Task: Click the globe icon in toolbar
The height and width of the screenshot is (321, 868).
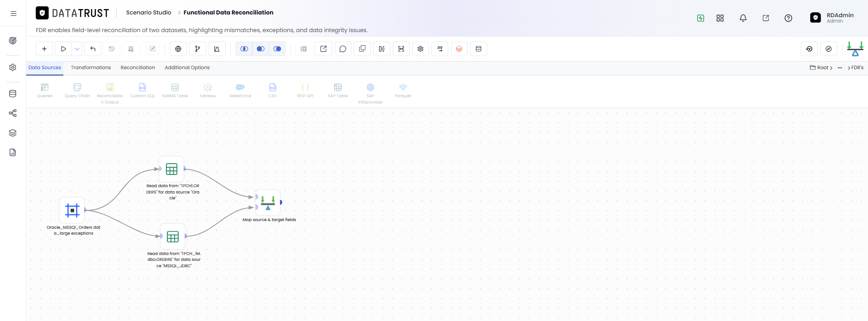Action: [178, 49]
